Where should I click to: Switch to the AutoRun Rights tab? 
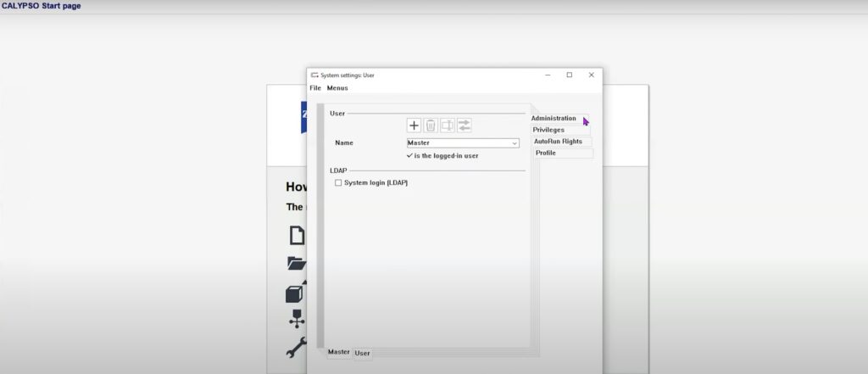point(558,142)
